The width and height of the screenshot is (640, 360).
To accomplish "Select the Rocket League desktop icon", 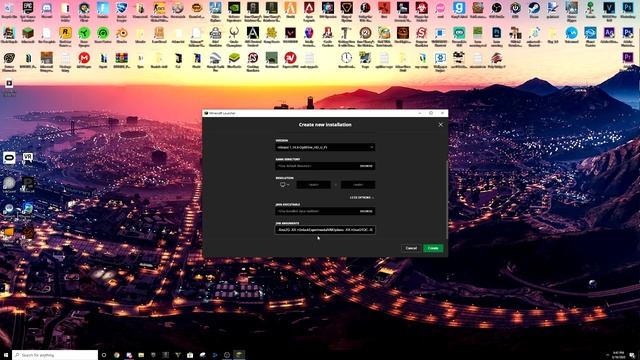I will [122, 11].
